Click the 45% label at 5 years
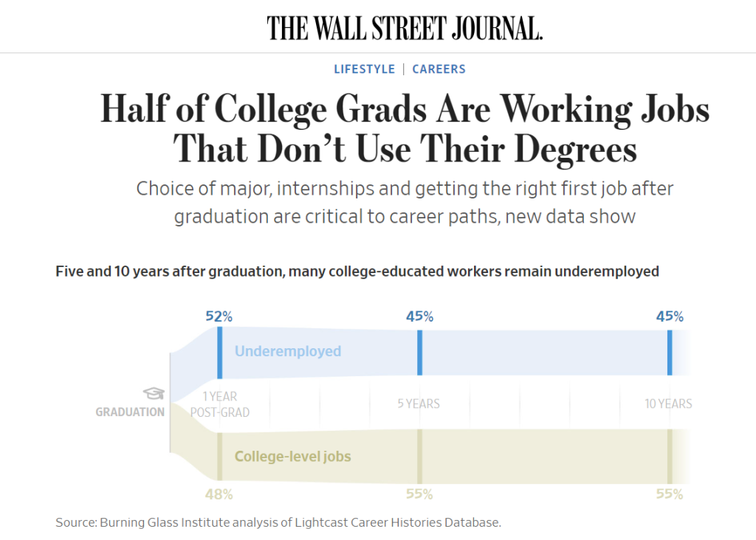Screen dimensions: 756x540 (x=419, y=316)
